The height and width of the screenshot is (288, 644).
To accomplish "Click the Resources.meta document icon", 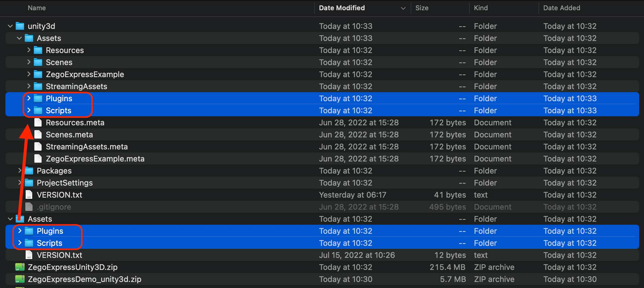I will [x=38, y=123].
